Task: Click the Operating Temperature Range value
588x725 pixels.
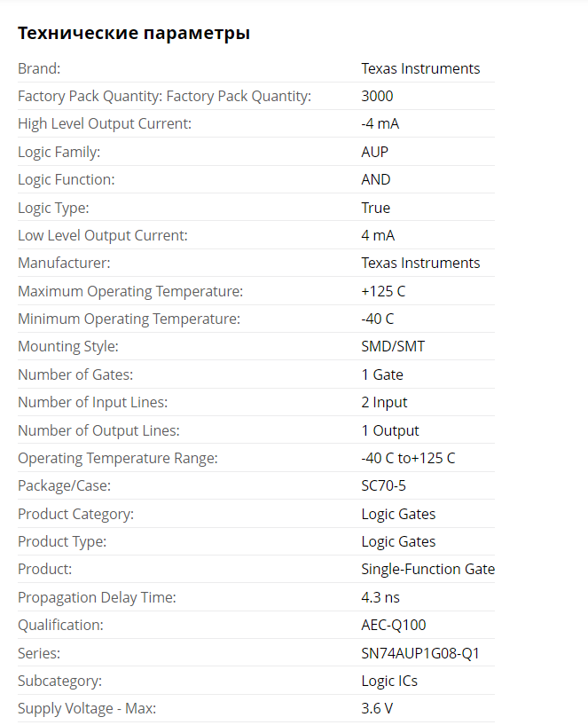Action: (x=408, y=458)
